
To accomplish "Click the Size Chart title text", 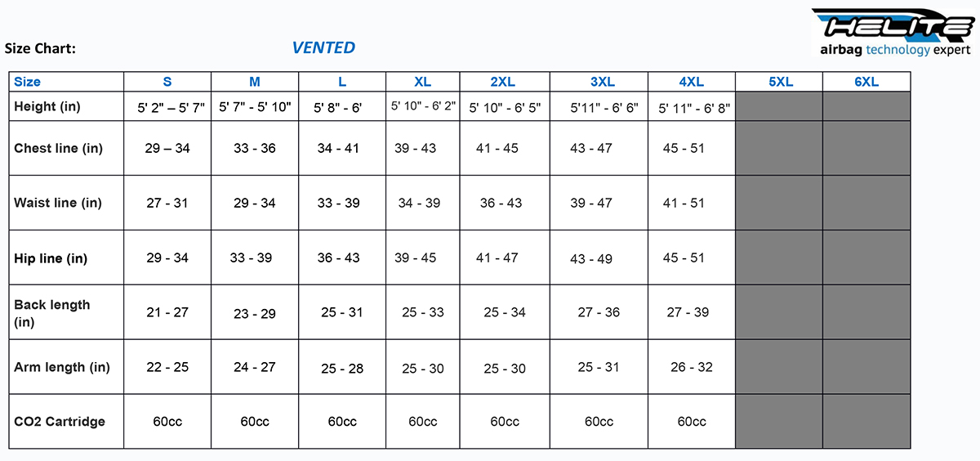I will [40, 48].
